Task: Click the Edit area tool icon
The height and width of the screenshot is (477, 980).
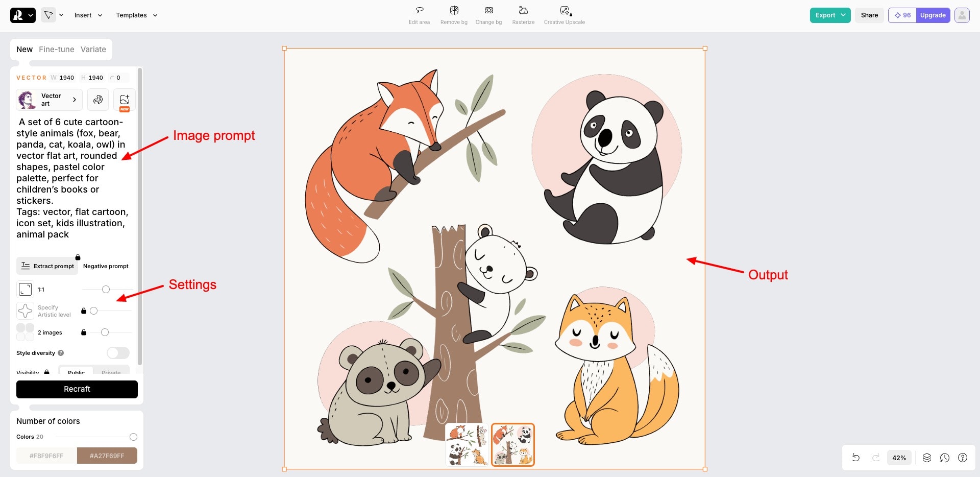Action: [419, 11]
